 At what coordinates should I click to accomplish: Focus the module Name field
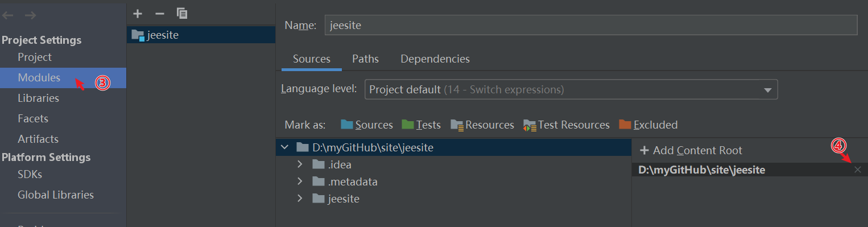[x=591, y=25]
